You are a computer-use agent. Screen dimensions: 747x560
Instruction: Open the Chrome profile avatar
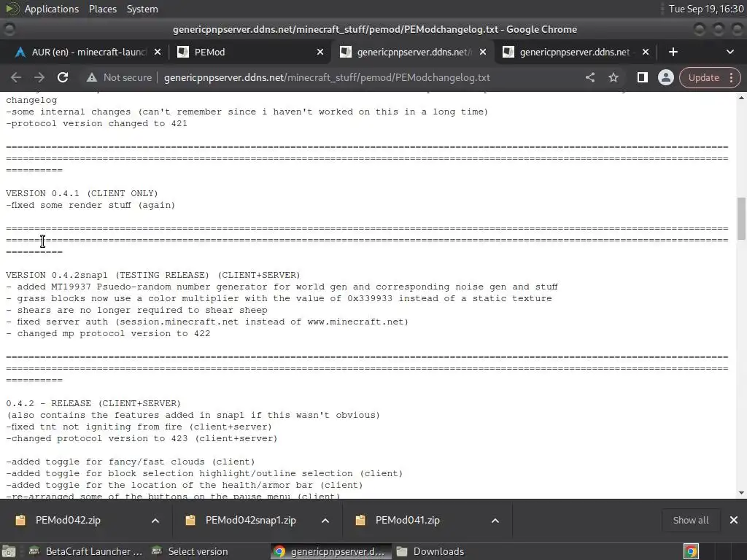(x=665, y=77)
